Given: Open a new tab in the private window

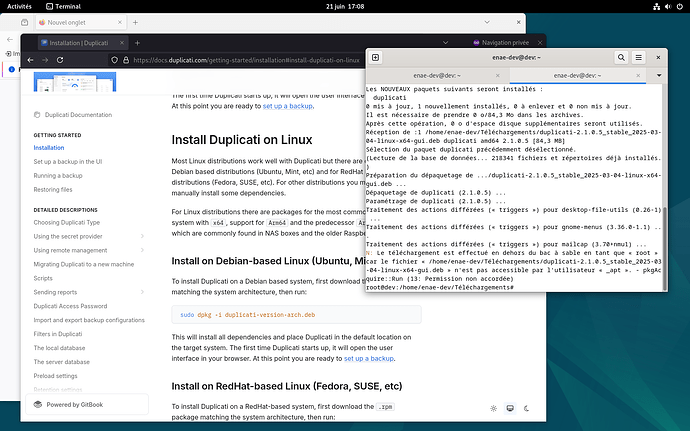Looking at the screenshot, I should (x=137, y=43).
